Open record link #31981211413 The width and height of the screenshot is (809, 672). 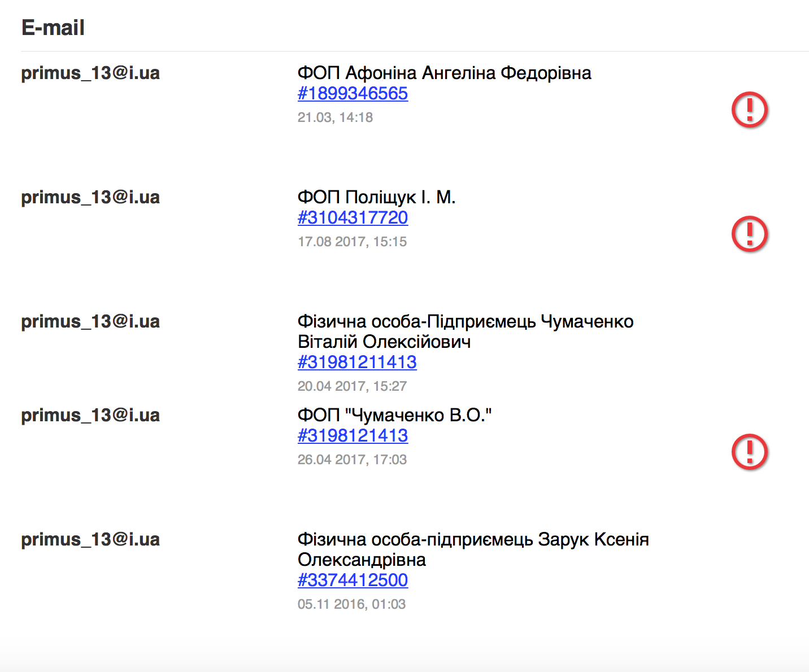tap(357, 363)
